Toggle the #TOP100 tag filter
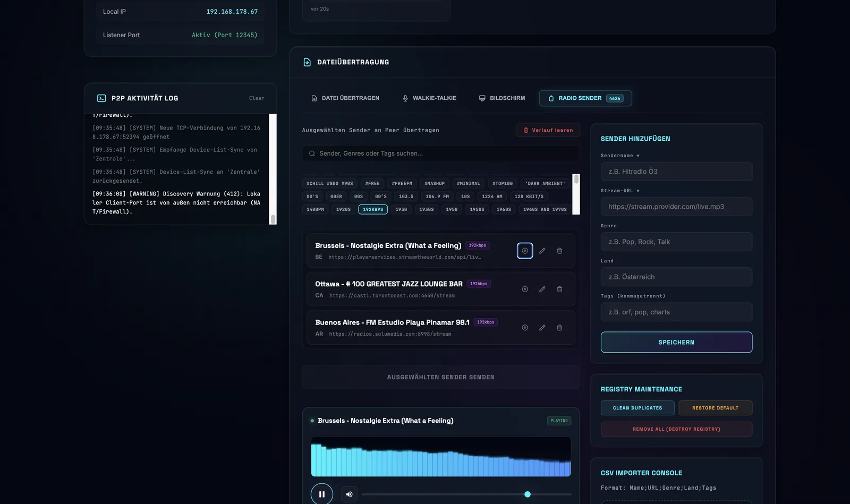The image size is (850, 504). tap(503, 183)
